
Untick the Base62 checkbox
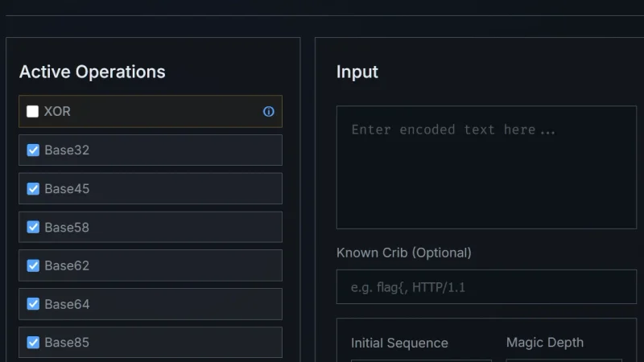coord(33,265)
